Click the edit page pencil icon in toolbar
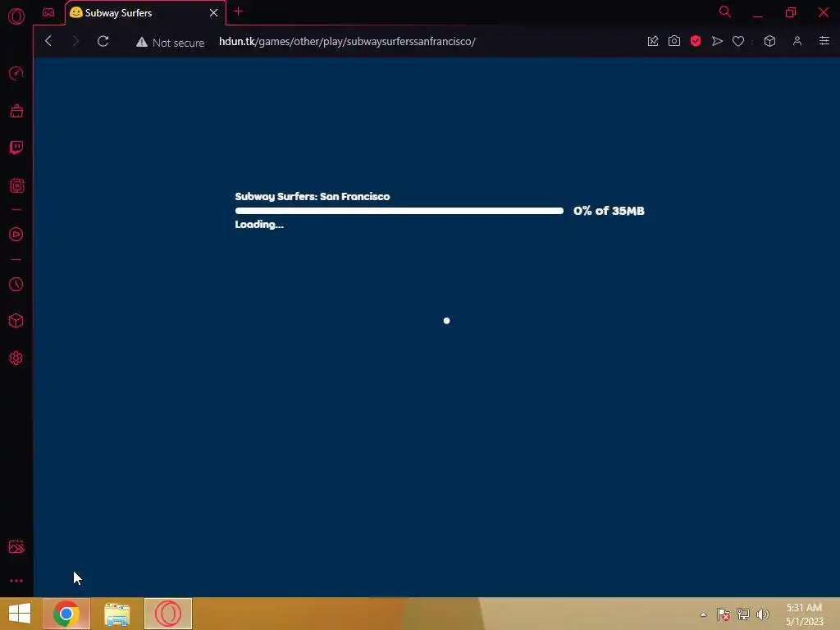Screen dimensions: 840x630 652,41
